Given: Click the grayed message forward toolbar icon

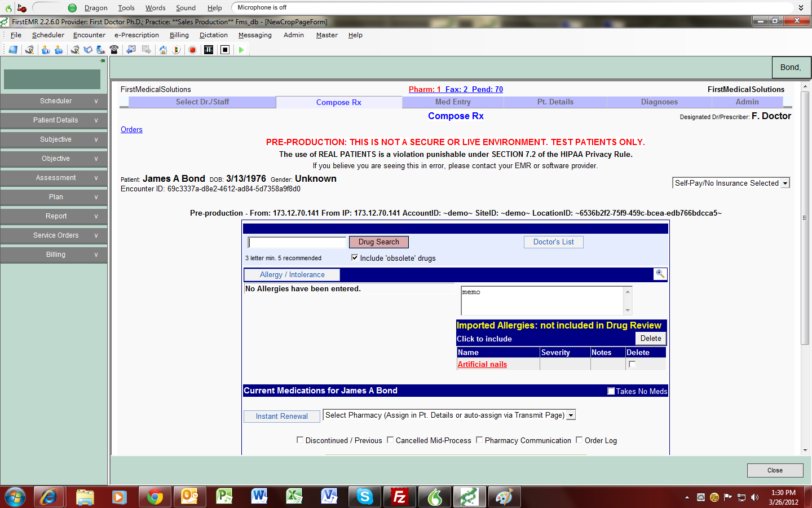Looking at the screenshot, I should coord(147,50).
